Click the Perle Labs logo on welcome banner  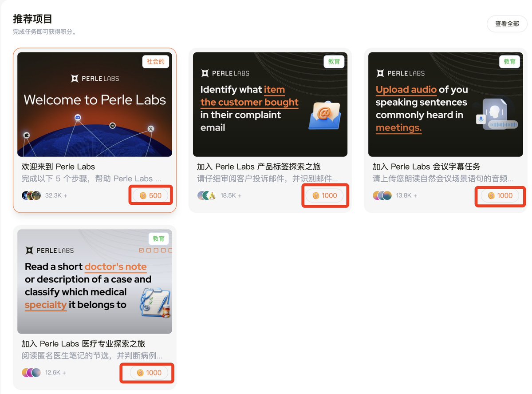95,79
